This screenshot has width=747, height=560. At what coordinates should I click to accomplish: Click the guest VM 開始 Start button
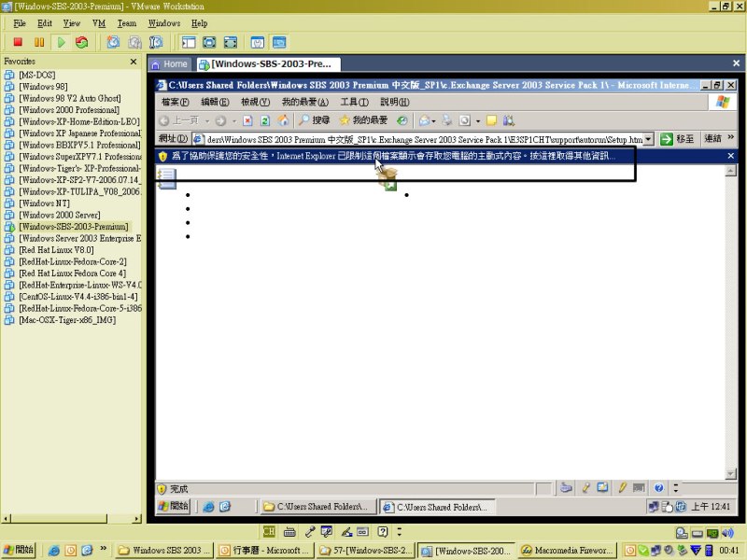pyautogui.click(x=174, y=506)
